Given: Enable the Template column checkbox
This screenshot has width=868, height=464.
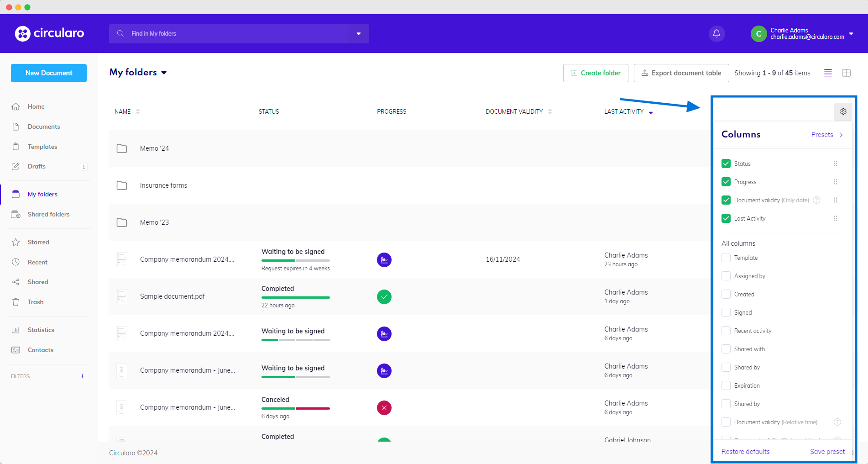Looking at the screenshot, I should pos(726,258).
